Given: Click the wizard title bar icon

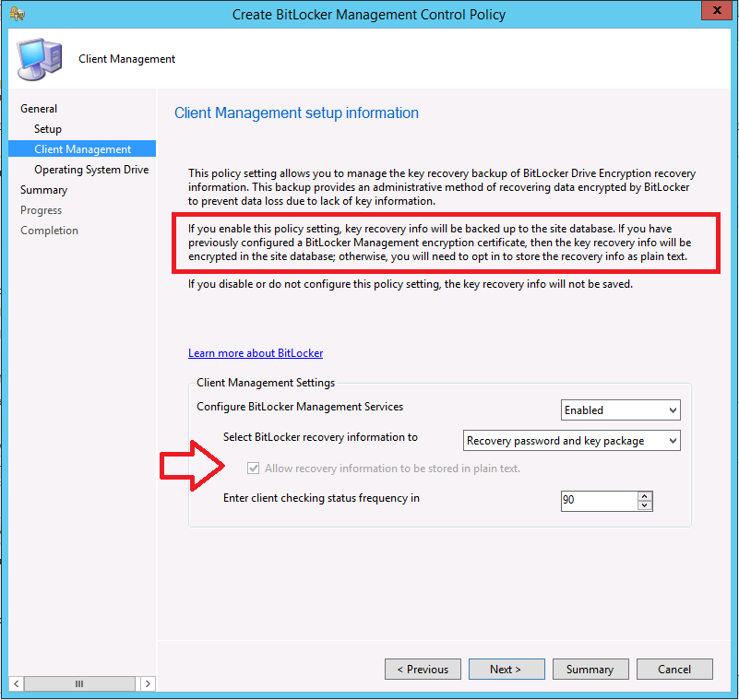Looking at the screenshot, I should pyautogui.click(x=17, y=14).
